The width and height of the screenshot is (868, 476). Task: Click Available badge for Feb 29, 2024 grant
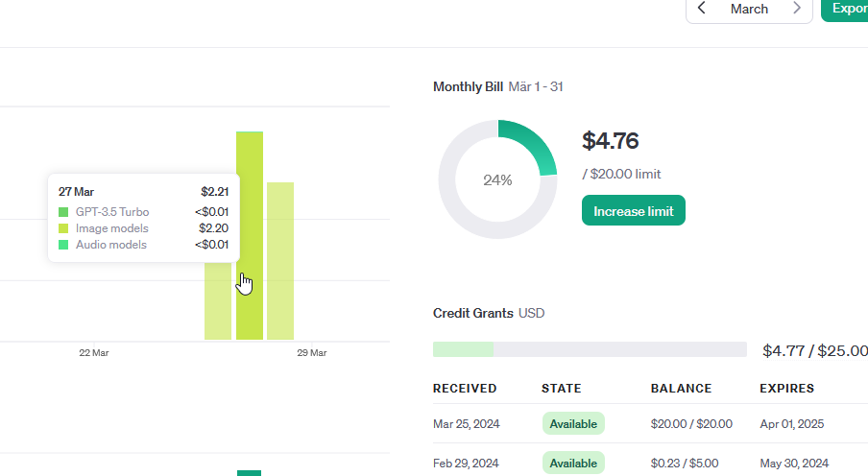[573, 463]
